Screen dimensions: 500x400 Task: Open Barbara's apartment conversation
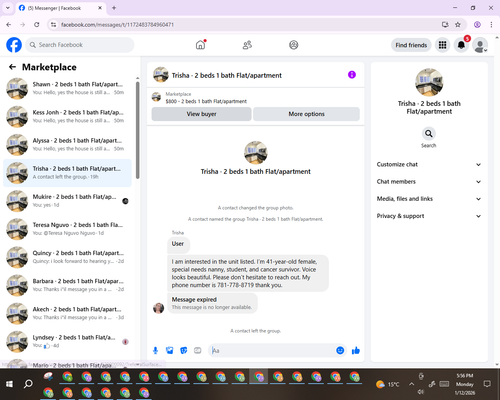coord(67,285)
